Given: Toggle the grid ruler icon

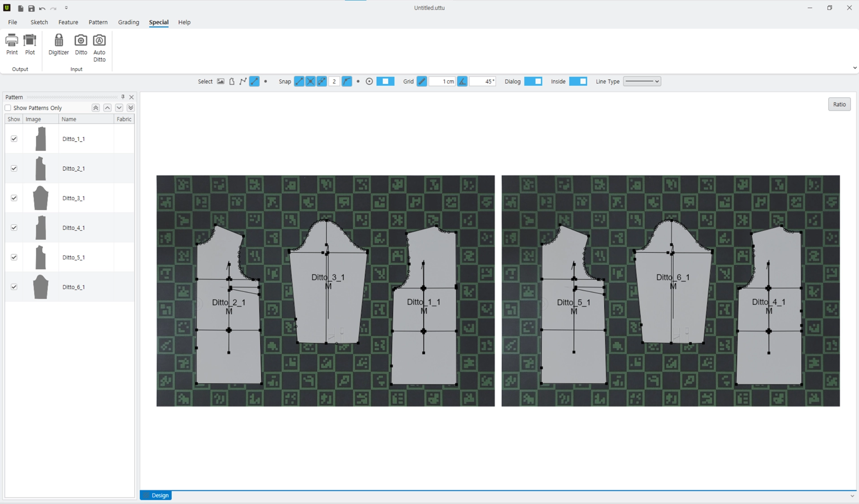Looking at the screenshot, I should [x=421, y=82].
